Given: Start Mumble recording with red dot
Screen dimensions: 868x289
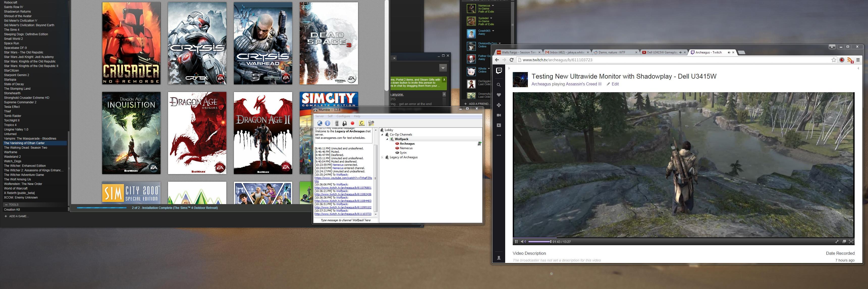Looking at the screenshot, I should tap(352, 123).
